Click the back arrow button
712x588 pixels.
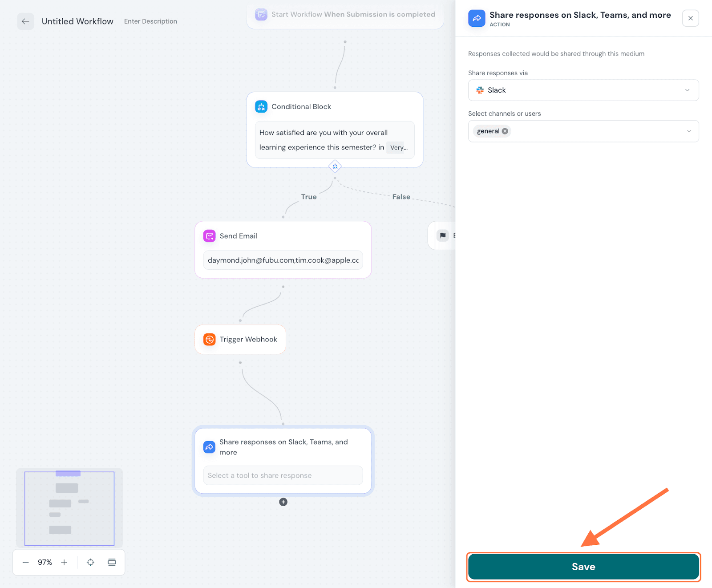[x=25, y=21]
